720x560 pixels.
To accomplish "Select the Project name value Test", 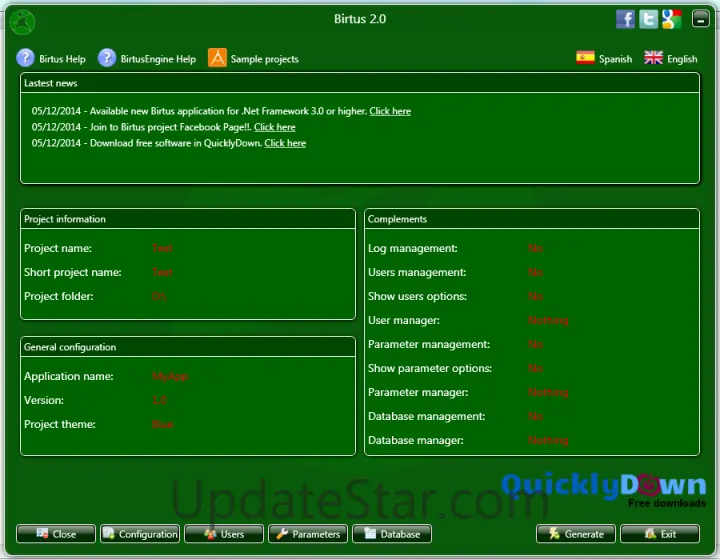I will click(x=162, y=248).
